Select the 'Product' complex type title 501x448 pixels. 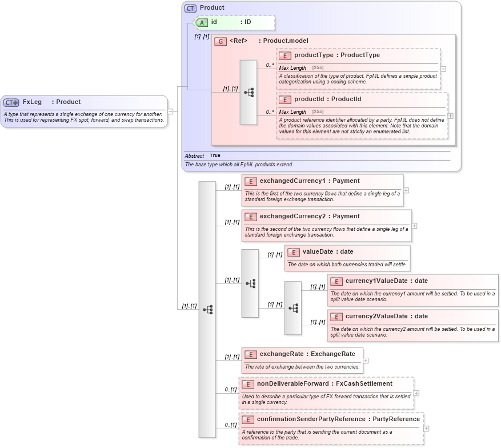coord(212,7)
